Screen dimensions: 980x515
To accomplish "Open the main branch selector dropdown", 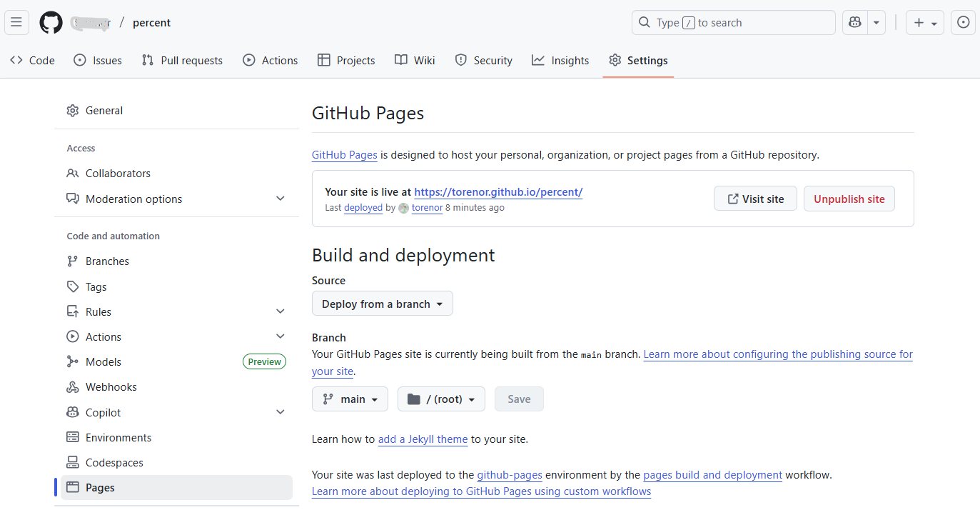I will coord(350,399).
